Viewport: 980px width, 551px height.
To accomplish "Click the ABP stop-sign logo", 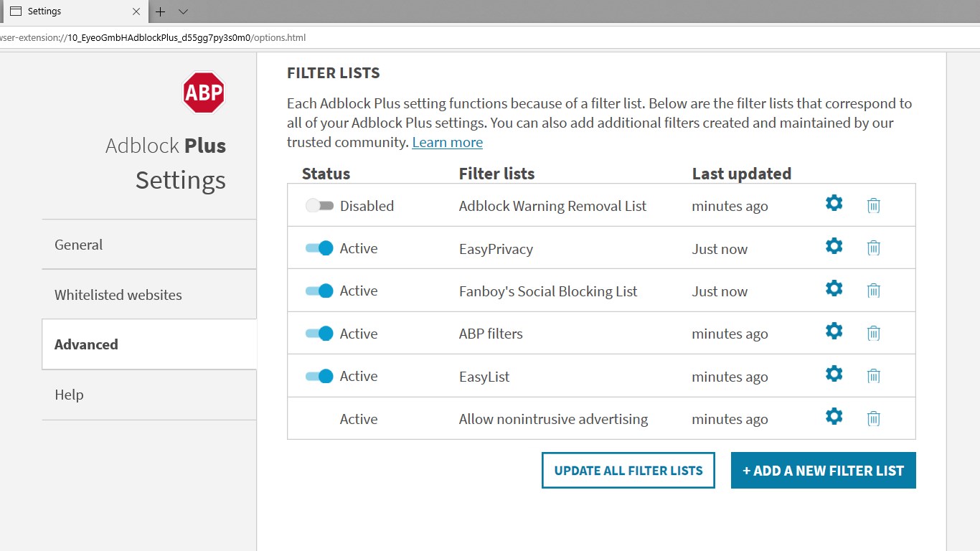I will point(203,93).
